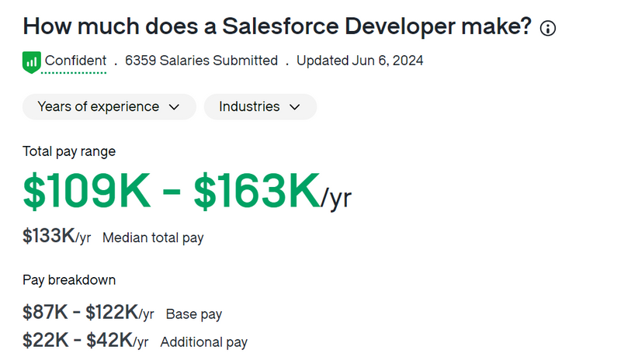The width and height of the screenshot is (621, 364).
Task: Click the Total pay range label
Action: 69,151
